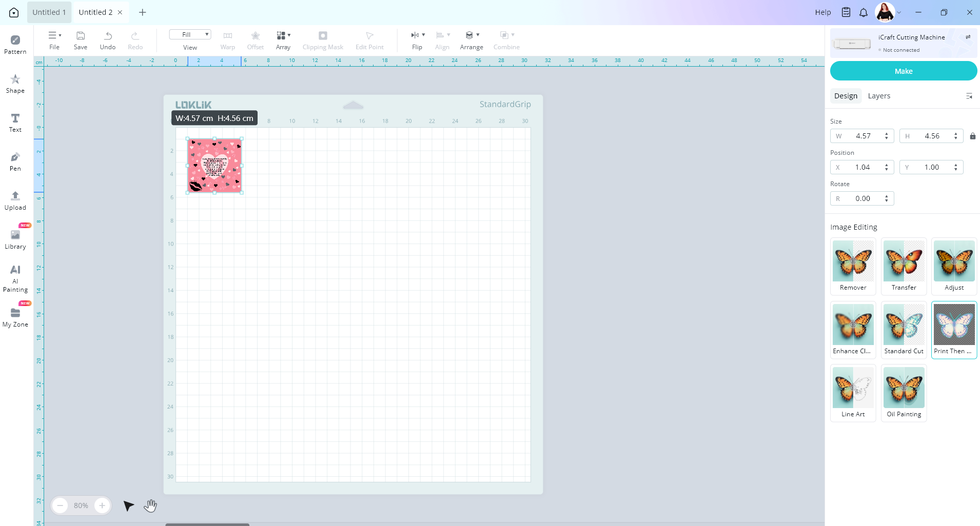Click the zoom in plus button
Viewport: 980px width, 526px height.
pos(102,505)
